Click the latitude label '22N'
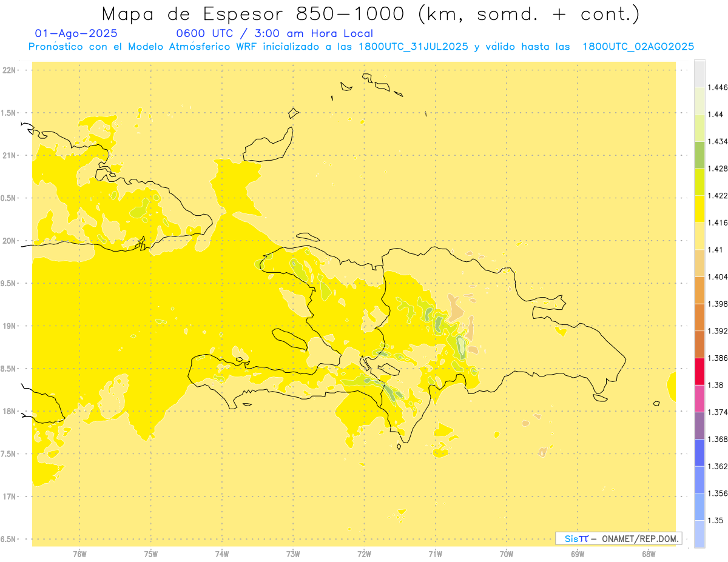 [10, 70]
